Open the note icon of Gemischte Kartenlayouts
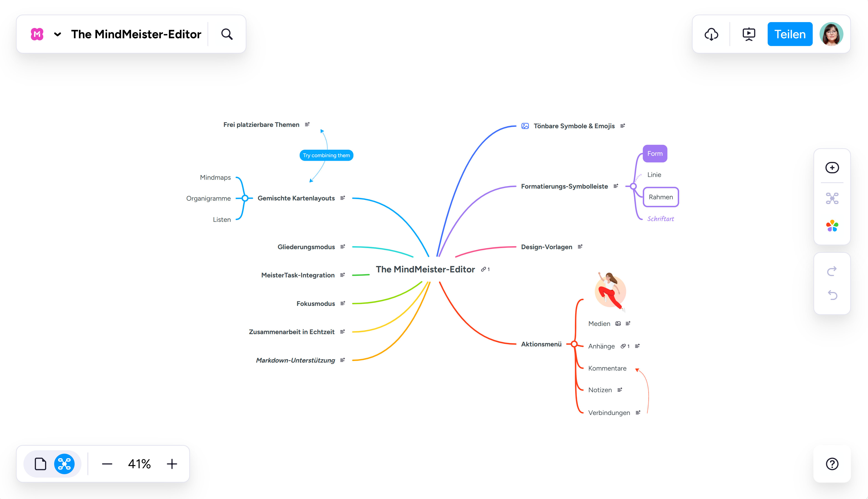Viewport: 868px width, 499px height. 343,198
